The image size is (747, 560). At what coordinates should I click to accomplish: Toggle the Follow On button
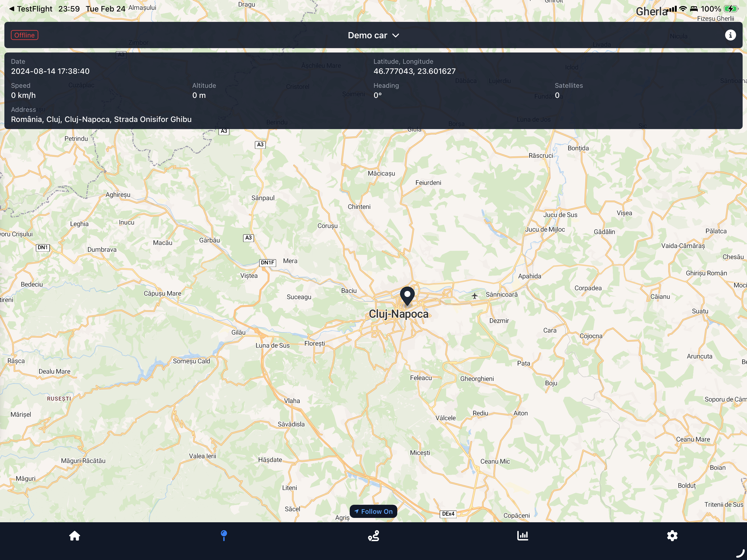373,511
